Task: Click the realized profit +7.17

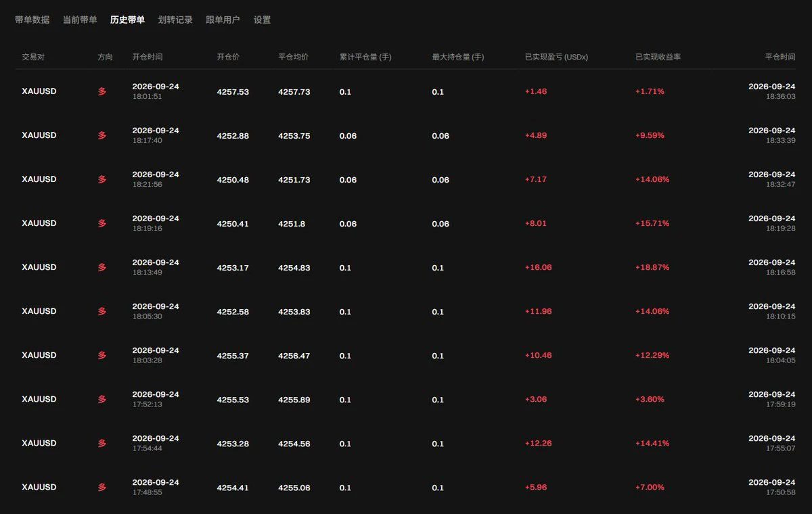Action: coord(536,180)
